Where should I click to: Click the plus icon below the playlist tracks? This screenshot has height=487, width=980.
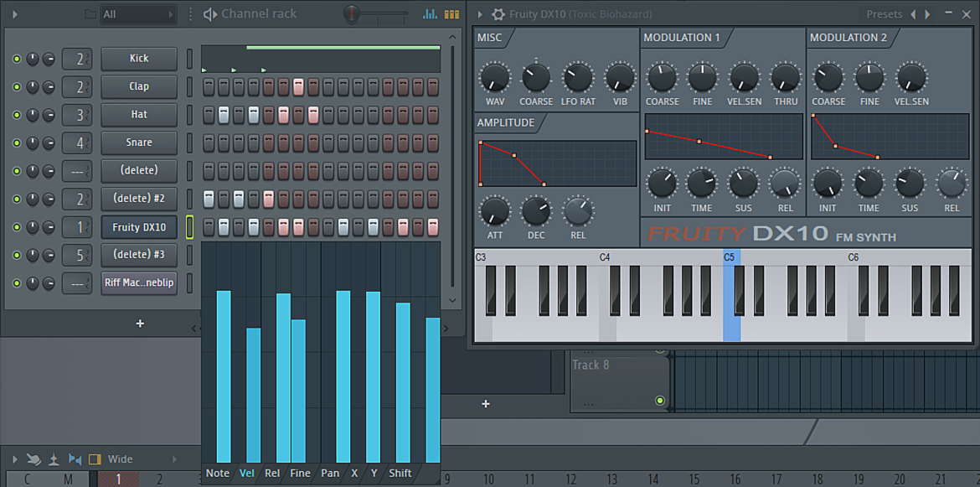coord(486,404)
